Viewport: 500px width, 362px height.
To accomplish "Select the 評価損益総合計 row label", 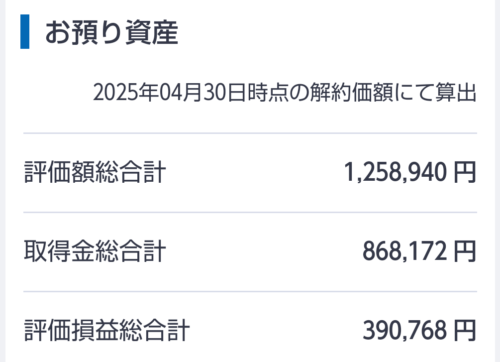I will (107, 330).
